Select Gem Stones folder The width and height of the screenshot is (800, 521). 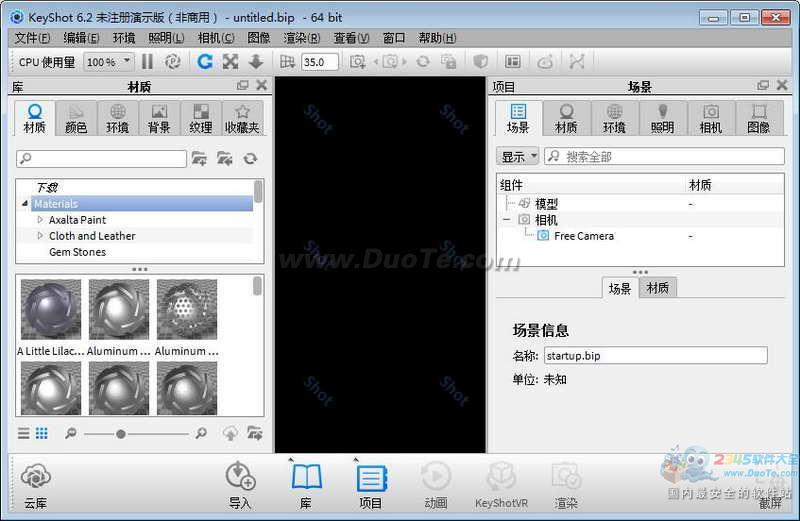click(x=78, y=252)
